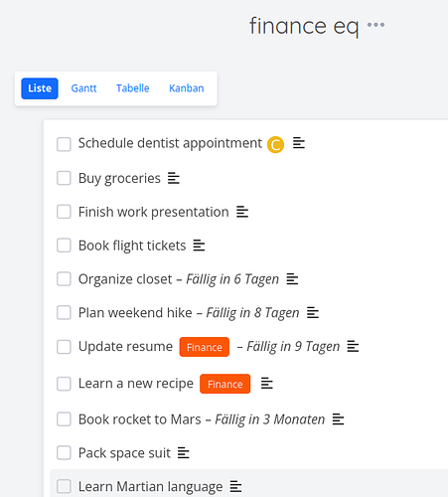
Task: Click description icon for Plan weekend hike
Action: pyautogui.click(x=313, y=313)
